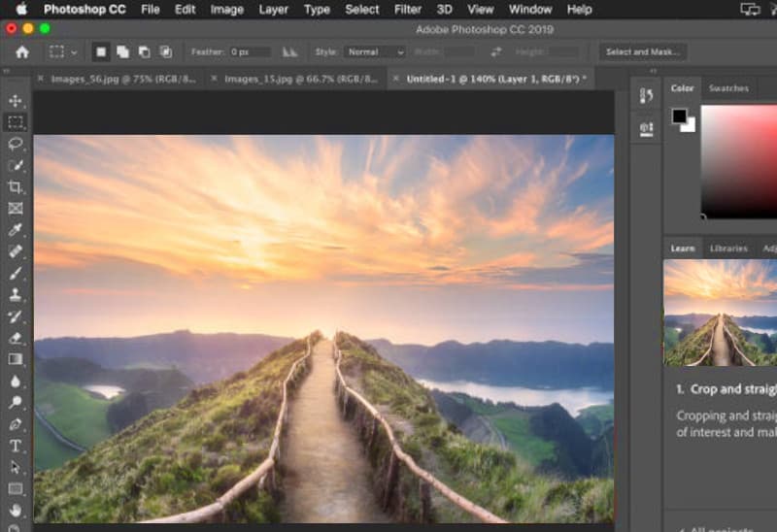Image resolution: width=777 pixels, height=532 pixels.
Task: Select the Learn panel tab
Action: [x=683, y=249]
